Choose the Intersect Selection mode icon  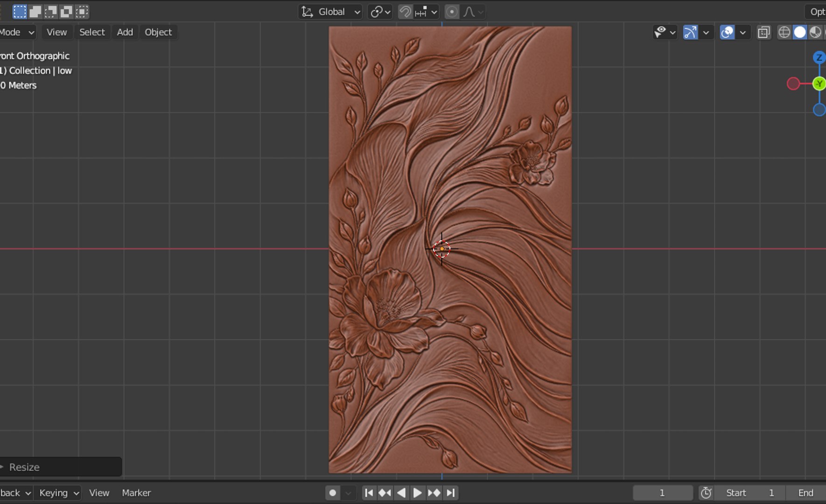pos(82,12)
